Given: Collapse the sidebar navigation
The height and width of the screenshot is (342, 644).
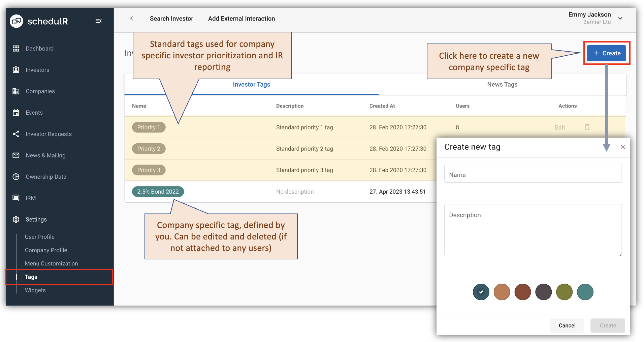Looking at the screenshot, I should click(99, 21).
